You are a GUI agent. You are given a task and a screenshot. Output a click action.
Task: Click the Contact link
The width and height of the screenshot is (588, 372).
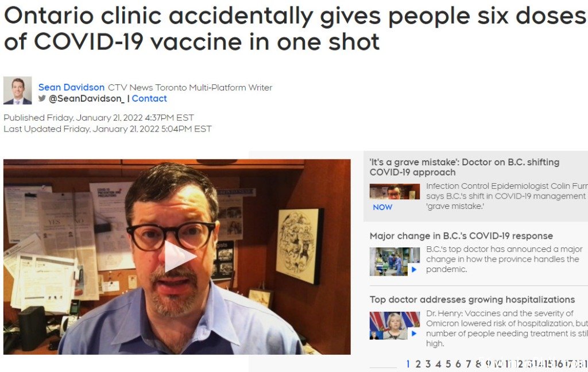(149, 99)
